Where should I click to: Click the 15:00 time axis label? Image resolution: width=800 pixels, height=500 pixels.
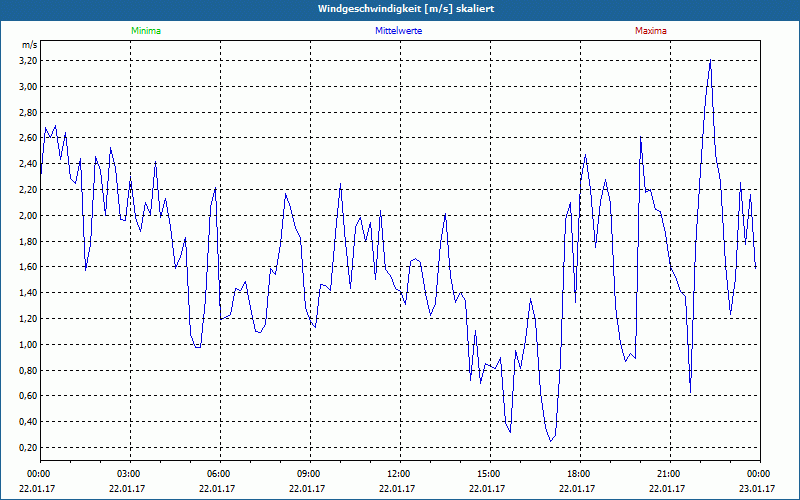(x=490, y=474)
